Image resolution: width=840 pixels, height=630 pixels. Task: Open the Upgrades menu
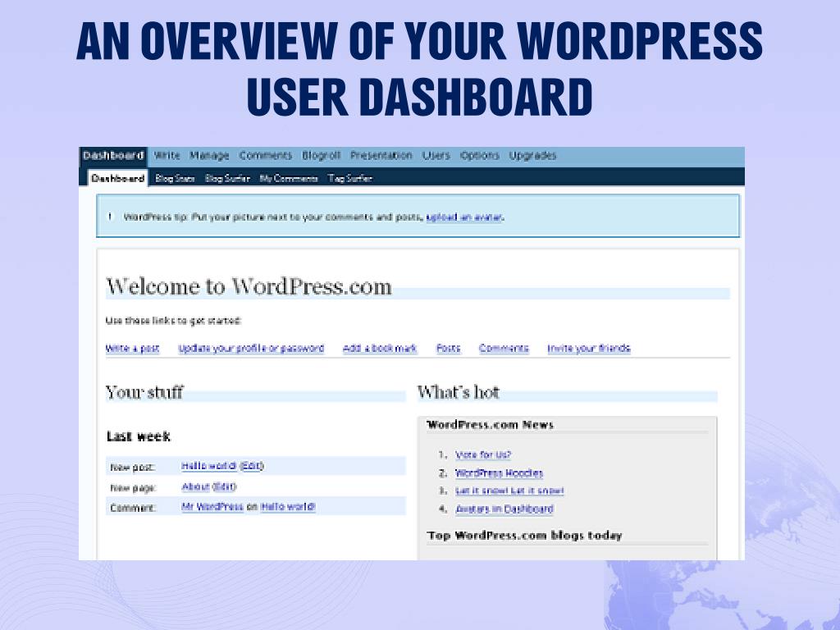[532, 156]
